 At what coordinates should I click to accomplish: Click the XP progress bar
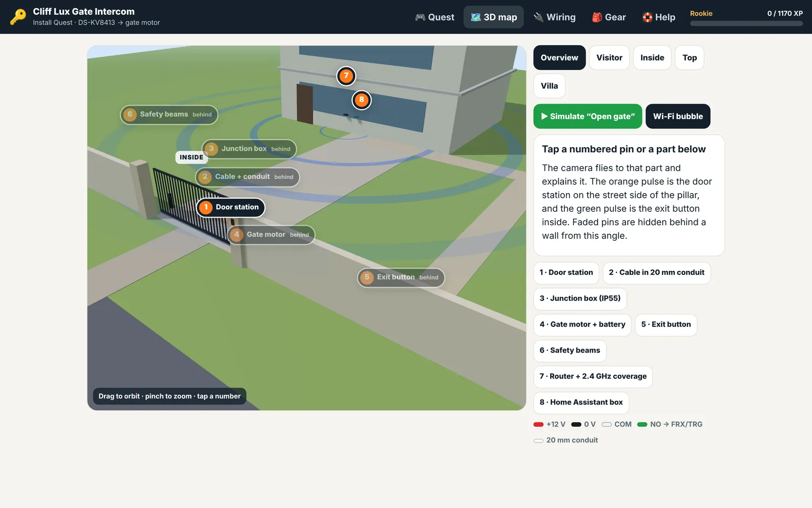pyautogui.click(x=746, y=23)
